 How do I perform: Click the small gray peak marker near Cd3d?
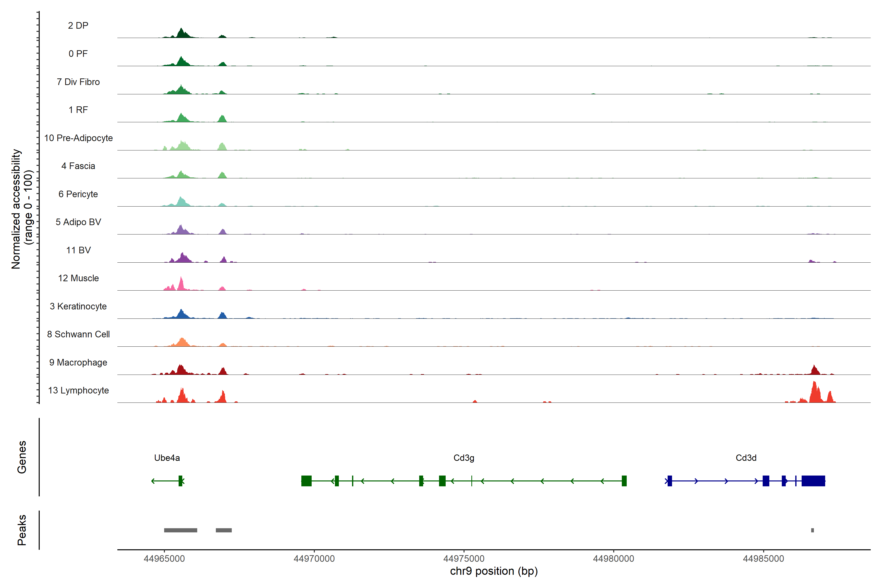click(812, 530)
